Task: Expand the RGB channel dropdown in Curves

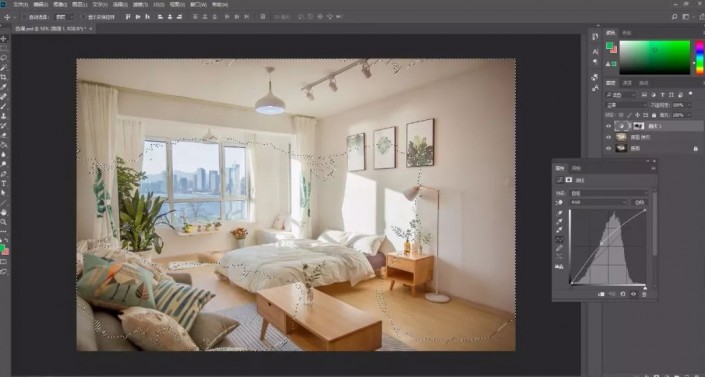Action: click(x=598, y=202)
